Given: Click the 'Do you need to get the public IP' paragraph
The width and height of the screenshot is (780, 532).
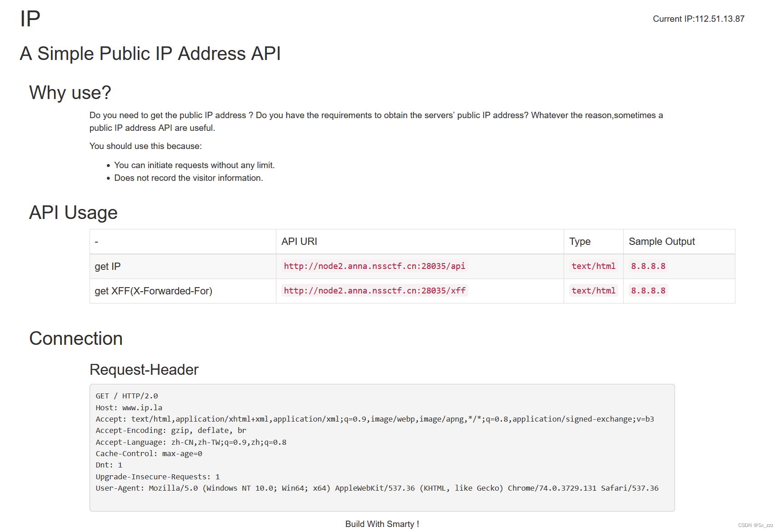Looking at the screenshot, I should point(376,122).
